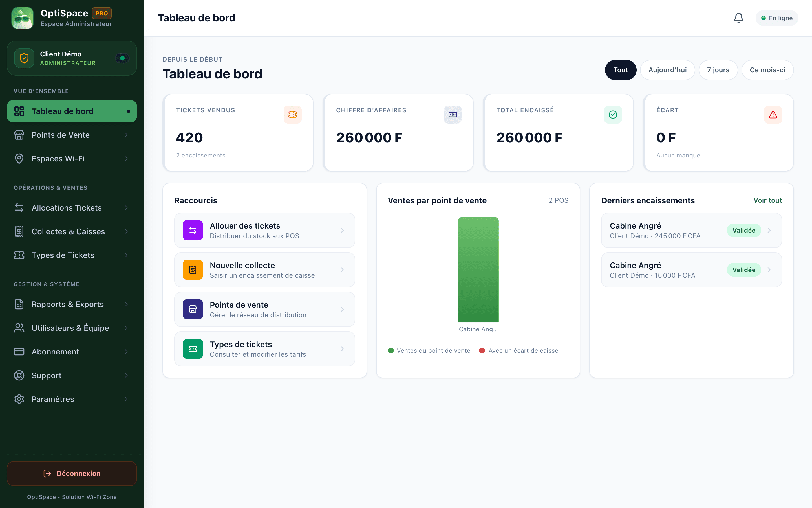Open the Points de vente shortcut card

pos(264,309)
